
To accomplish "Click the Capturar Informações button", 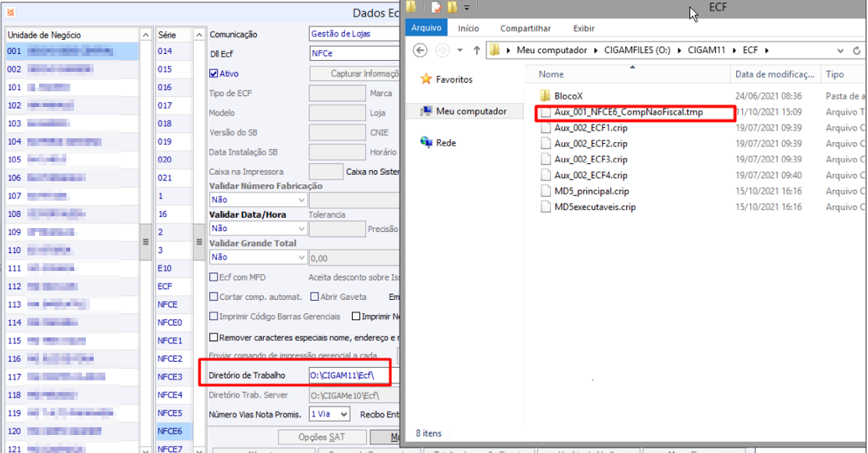I will click(355, 73).
